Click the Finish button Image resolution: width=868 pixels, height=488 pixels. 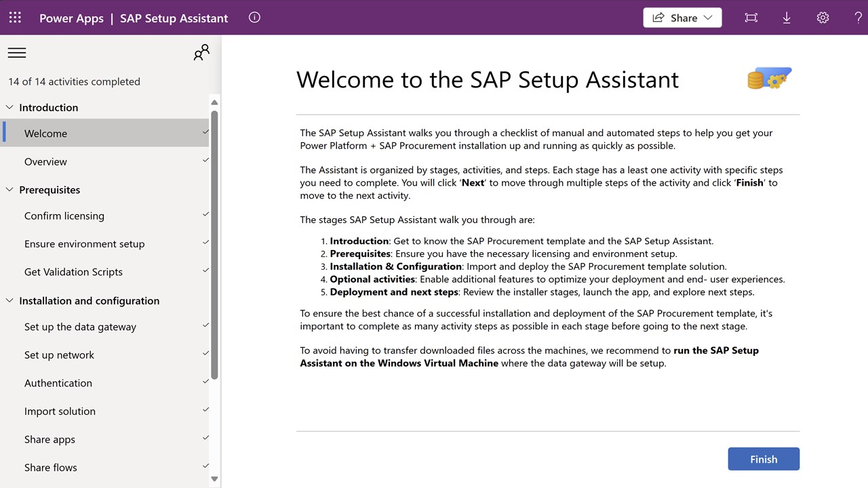(x=764, y=459)
